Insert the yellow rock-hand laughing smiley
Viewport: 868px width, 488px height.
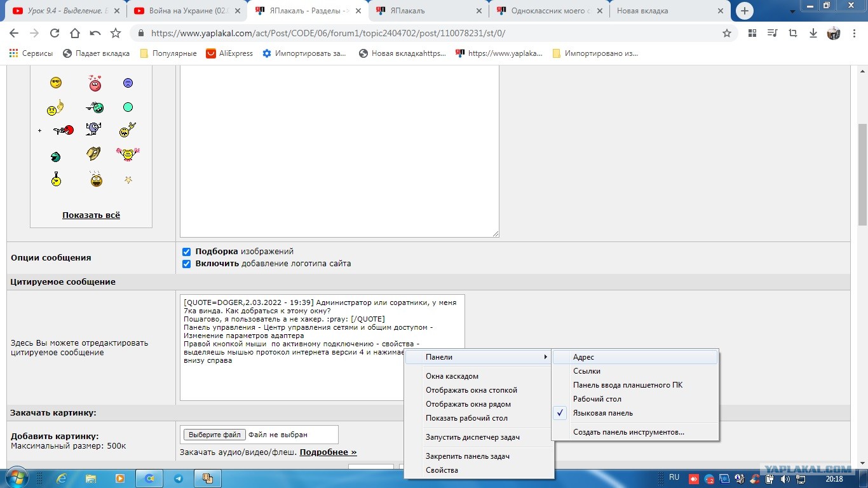click(128, 130)
